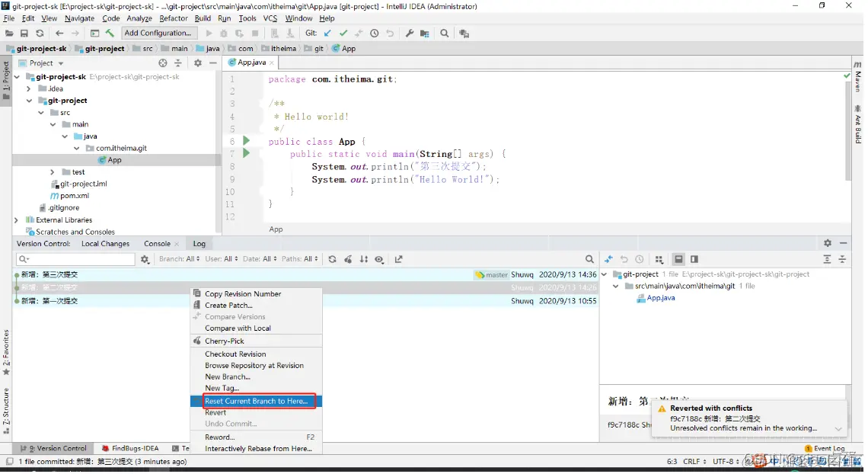Toggle the Ant Build side tool window
This screenshot has height=474, width=868.
click(858, 124)
